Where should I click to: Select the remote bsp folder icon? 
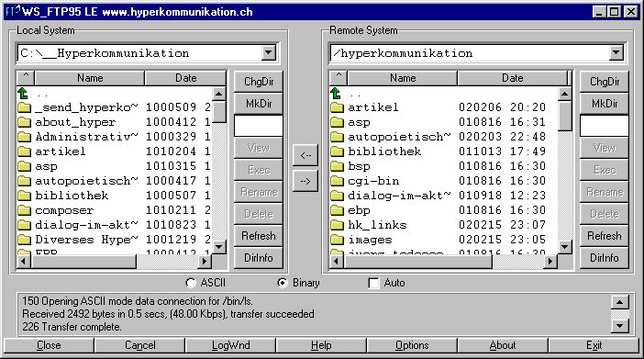click(338, 166)
